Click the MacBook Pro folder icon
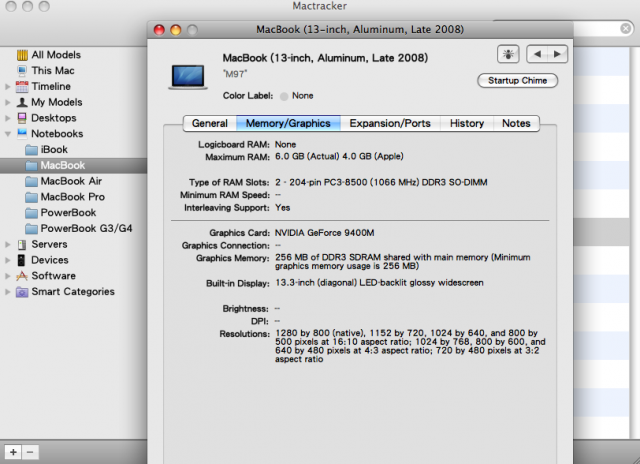Image resolution: width=640 pixels, height=464 pixels. 31,197
